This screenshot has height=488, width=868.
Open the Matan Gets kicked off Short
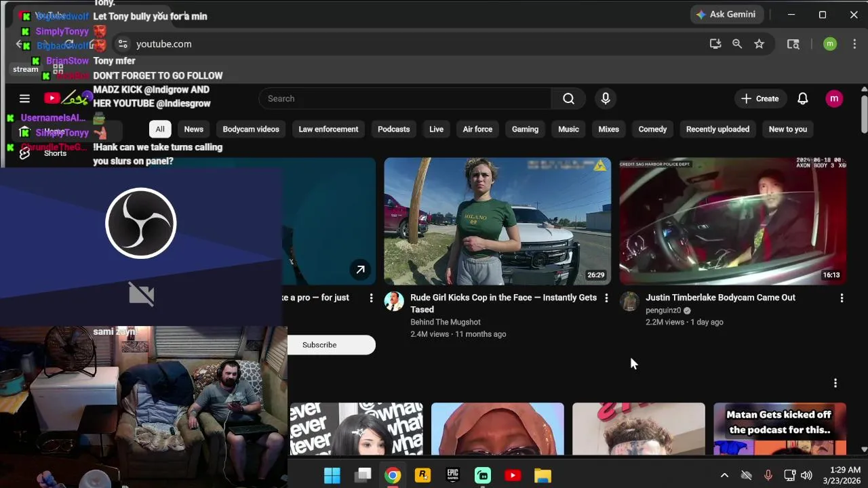pos(780,429)
